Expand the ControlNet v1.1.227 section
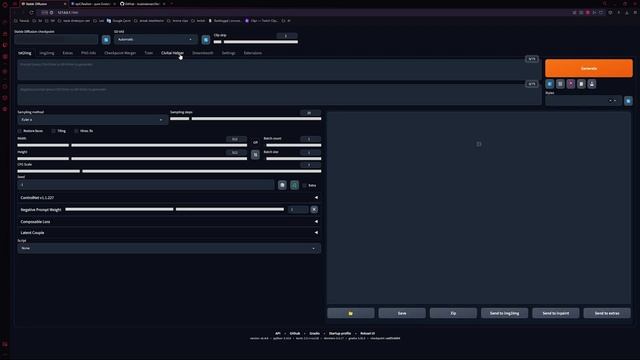Screen dimensions: 640x360 (x=169, y=198)
